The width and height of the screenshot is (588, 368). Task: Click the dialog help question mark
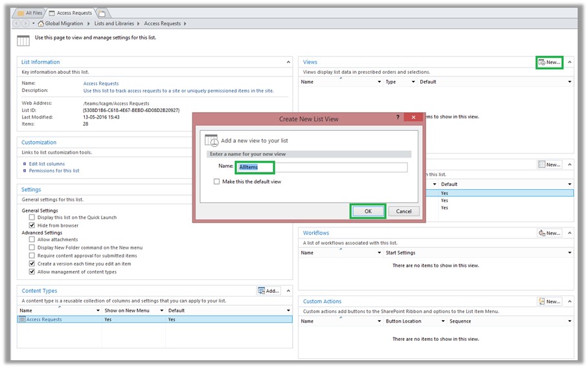click(x=398, y=117)
